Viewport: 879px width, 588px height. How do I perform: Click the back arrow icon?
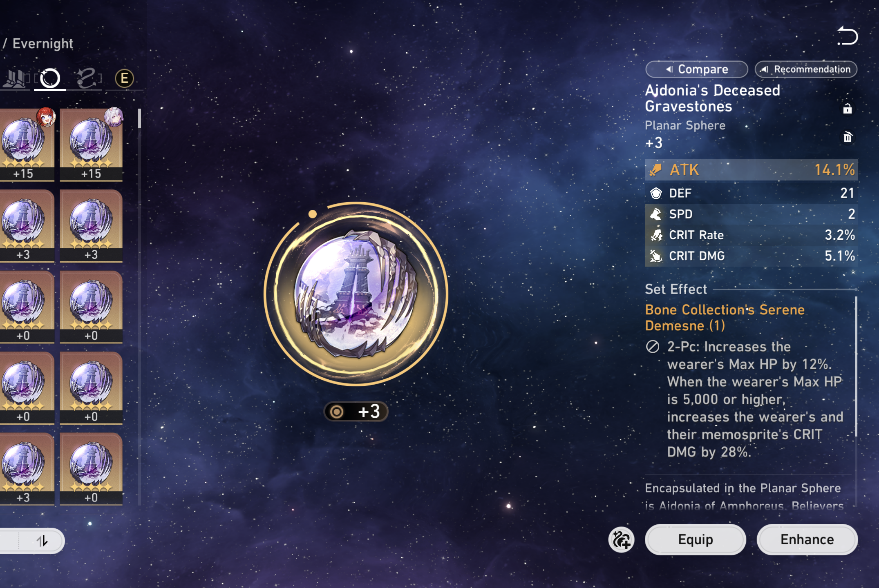[848, 36]
